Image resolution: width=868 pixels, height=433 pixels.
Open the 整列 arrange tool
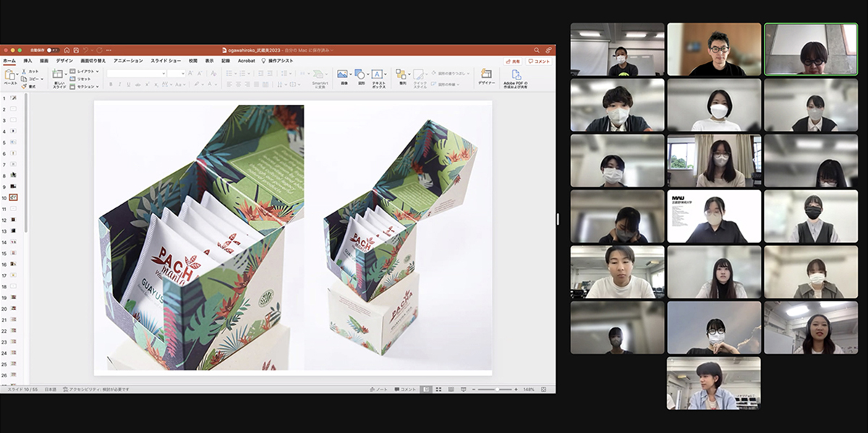click(x=403, y=77)
